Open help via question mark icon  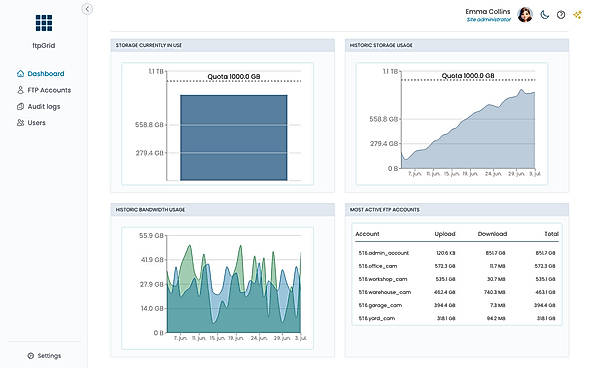coord(561,15)
